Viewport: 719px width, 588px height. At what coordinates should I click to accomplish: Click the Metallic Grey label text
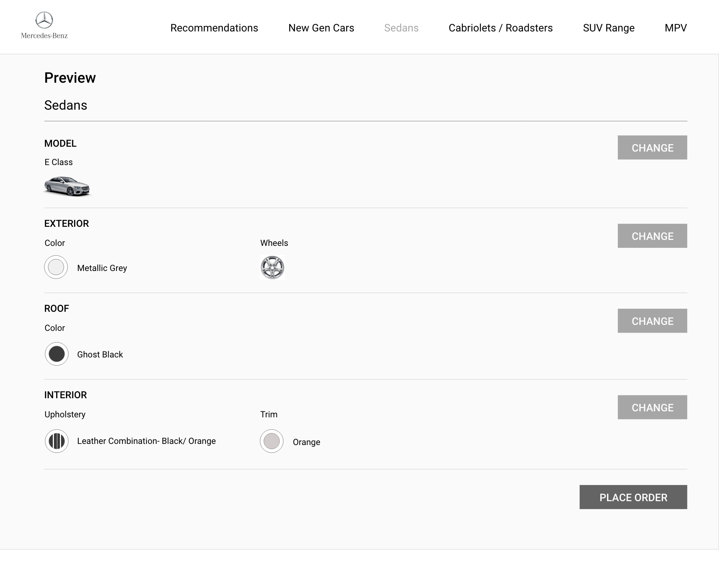point(102,268)
